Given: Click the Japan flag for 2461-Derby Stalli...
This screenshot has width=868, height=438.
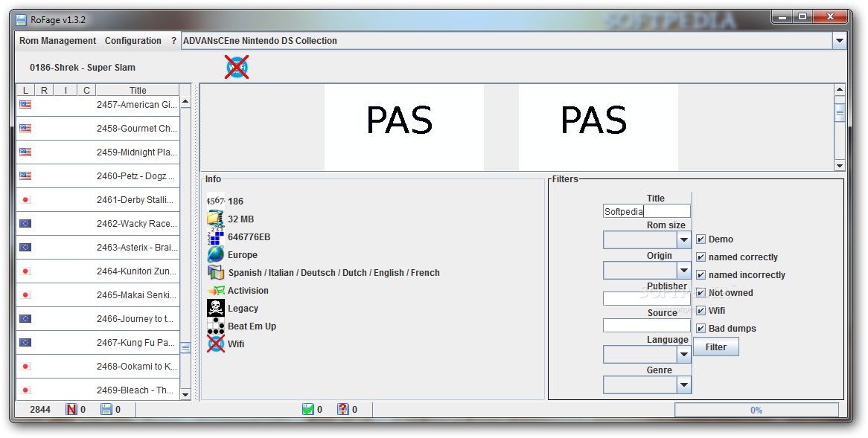Looking at the screenshot, I should tap(25, 199).
